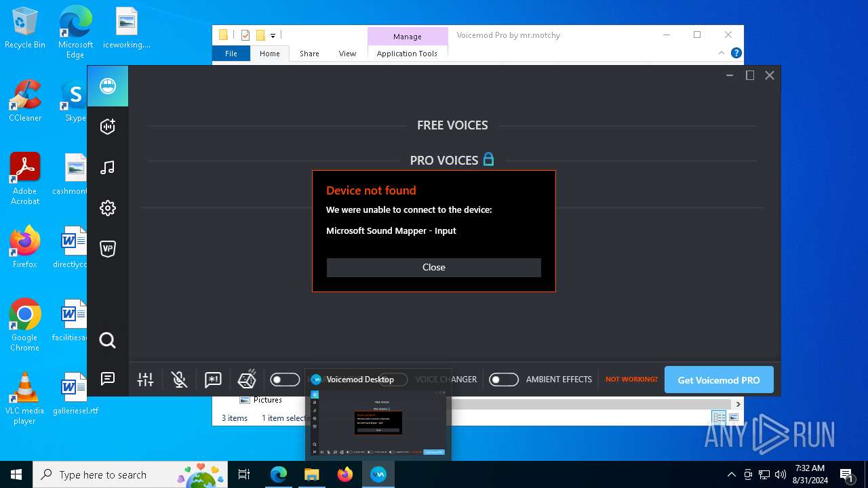Screen dimensions: 868x488
Task: Click the FREE VOICES section header
Action: (x=452, y=125)
